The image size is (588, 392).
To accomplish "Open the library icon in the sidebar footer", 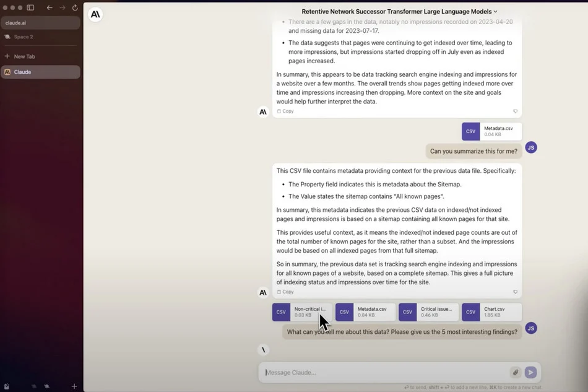I will [7, 386].
